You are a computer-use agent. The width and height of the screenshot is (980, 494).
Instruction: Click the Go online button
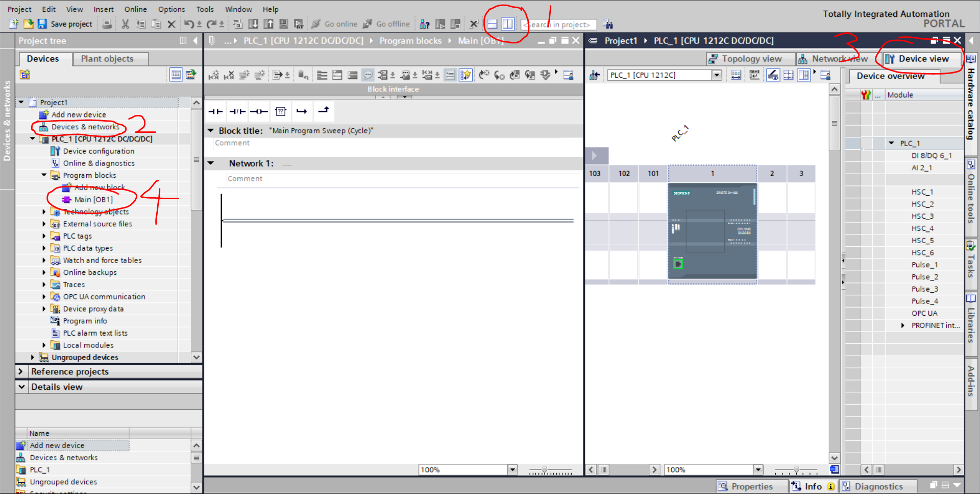pyautogui.click(x=334, y=24)
